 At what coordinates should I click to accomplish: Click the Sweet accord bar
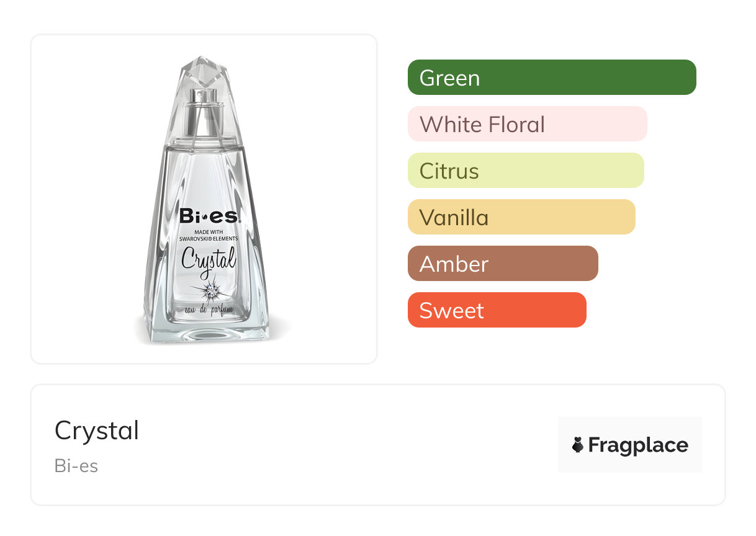click(x=497, y=310)
